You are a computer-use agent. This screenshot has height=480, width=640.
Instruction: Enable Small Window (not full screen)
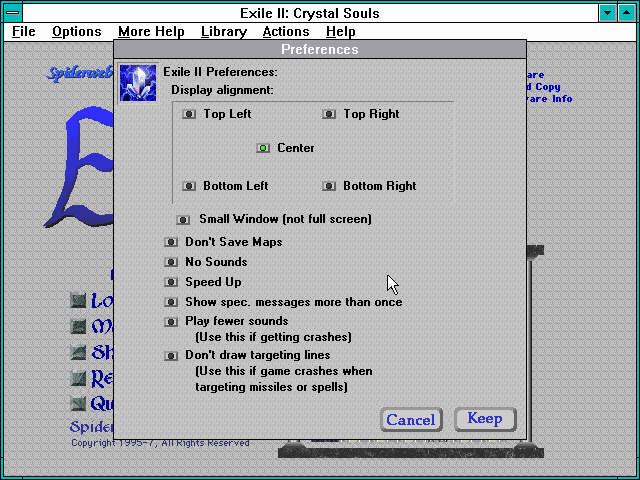pos(183,220)
